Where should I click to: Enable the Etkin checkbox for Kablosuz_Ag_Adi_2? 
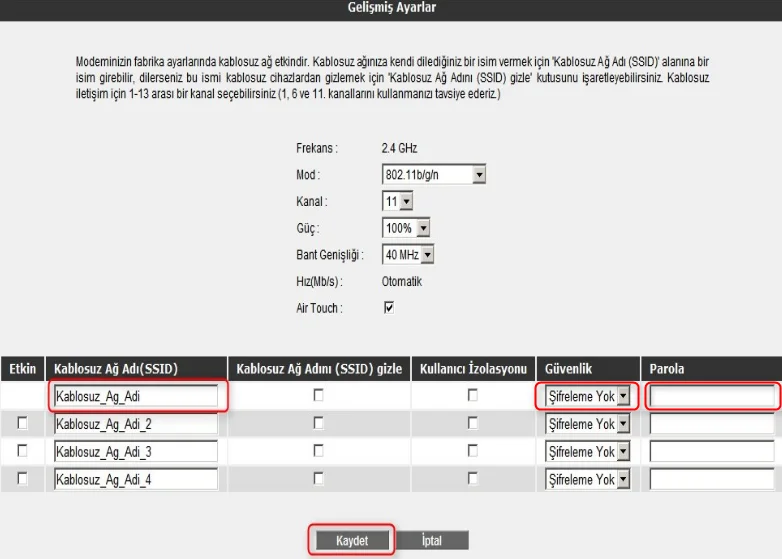[22, 424]
